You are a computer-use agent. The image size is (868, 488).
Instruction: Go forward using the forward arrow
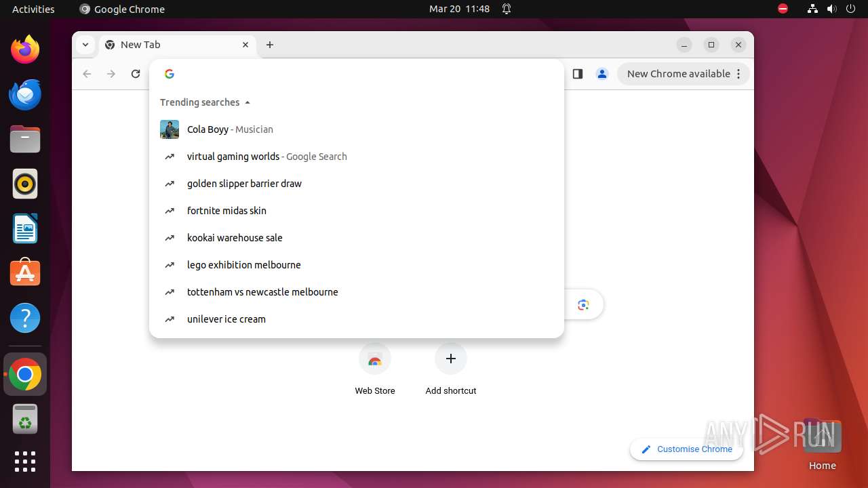111,74
